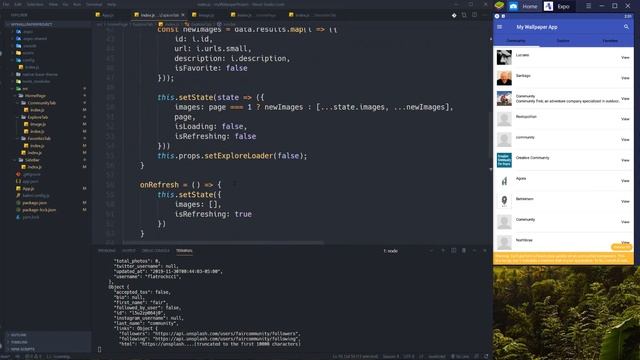Split the terminal using the split icon
Viewport: 640px width, 360px height.
tap(453, 250)
